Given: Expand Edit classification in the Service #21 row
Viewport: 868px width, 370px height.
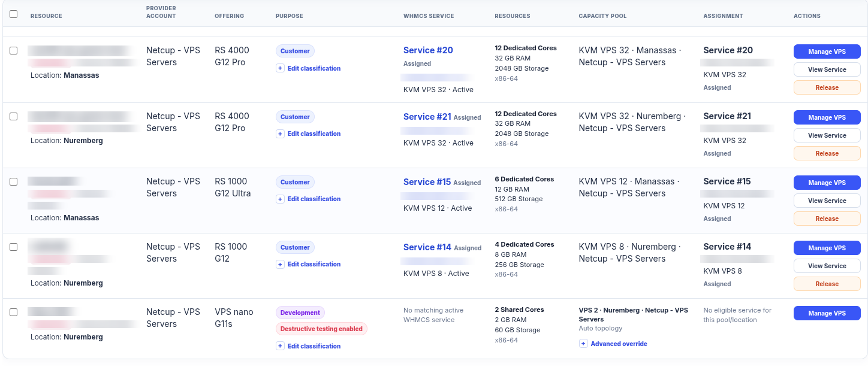Looking at the screenshot, I should [309, 134].
